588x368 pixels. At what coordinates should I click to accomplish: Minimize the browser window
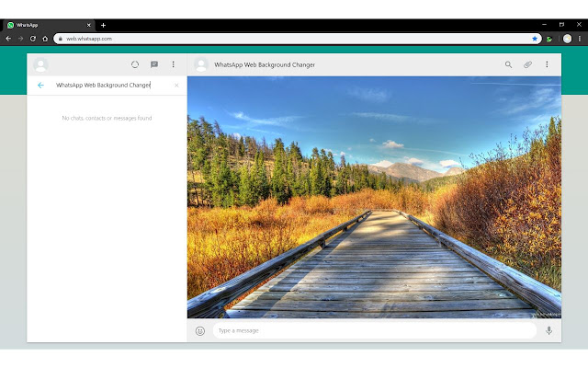(544, 25)
